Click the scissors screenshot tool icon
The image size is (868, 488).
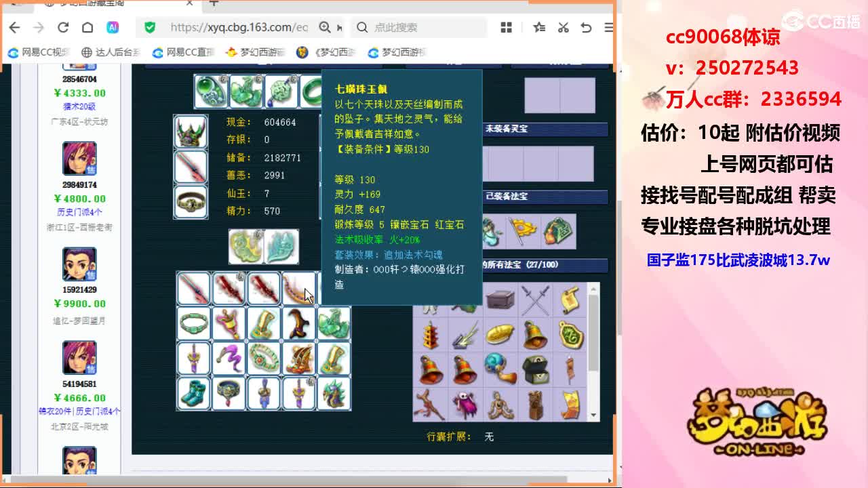(x=563, y=27)
